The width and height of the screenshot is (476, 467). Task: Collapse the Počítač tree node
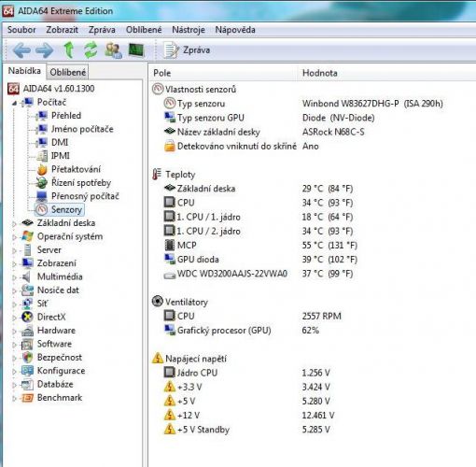coord(14,103)
